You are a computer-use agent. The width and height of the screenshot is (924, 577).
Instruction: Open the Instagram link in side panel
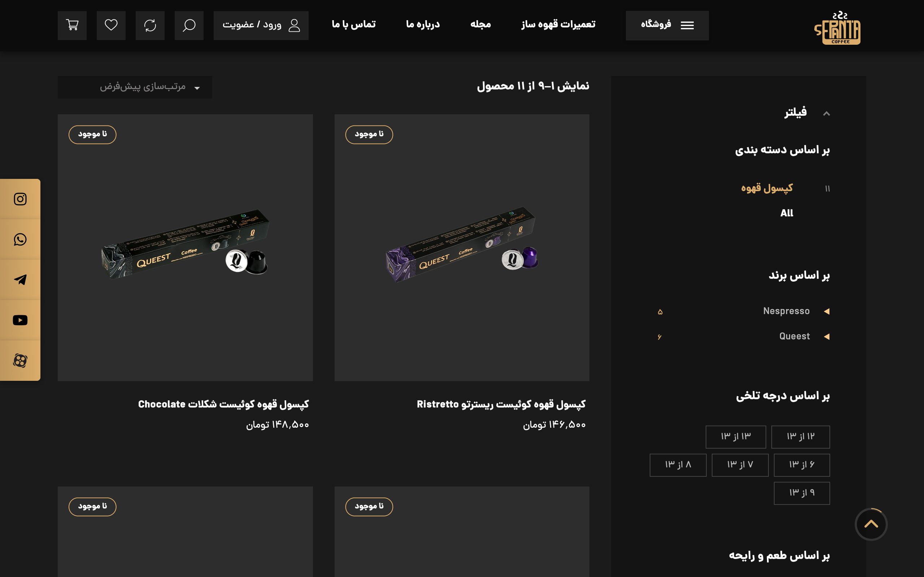point(20,199)
